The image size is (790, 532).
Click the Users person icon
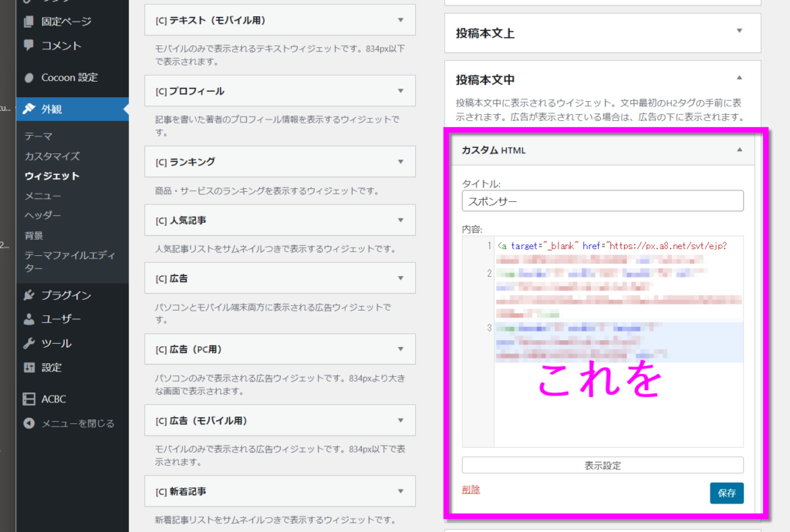(x=29, y=319)
